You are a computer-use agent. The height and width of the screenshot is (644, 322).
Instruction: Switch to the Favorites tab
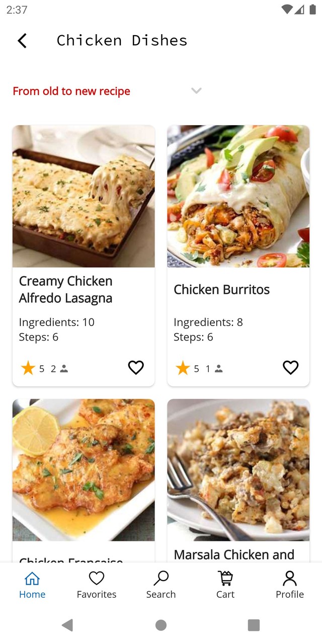(96, 585)
